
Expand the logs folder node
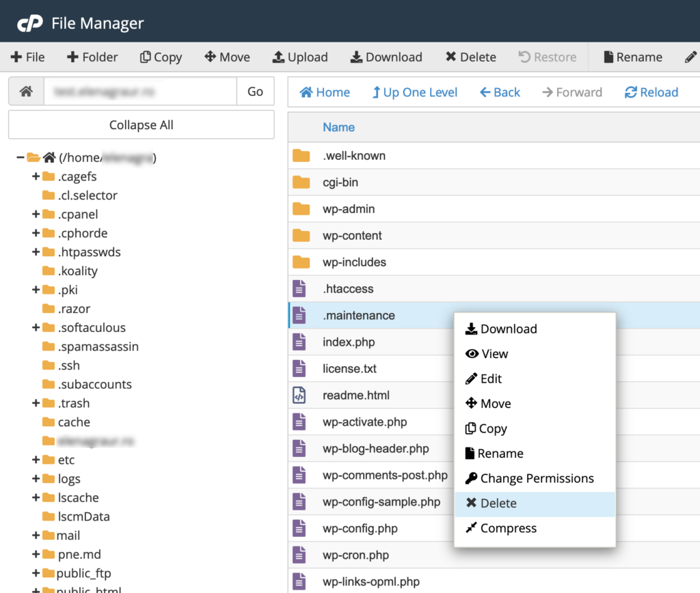tap(36, 479)
